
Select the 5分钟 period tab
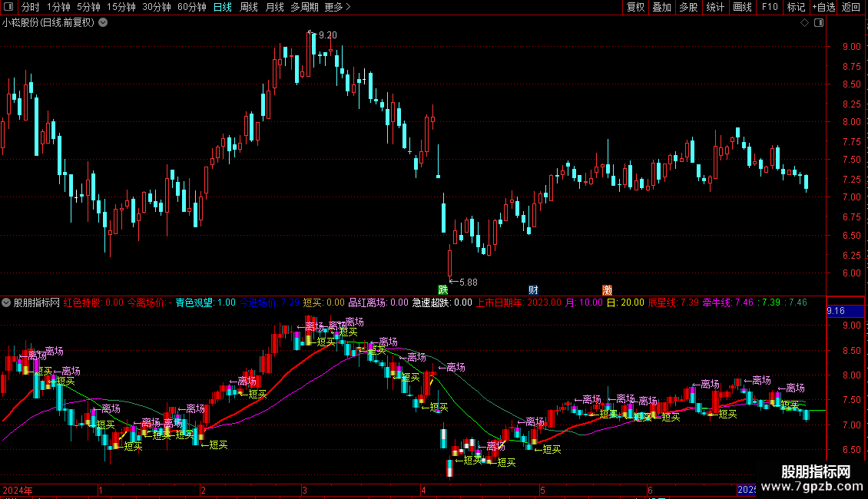(x=88, y=7)
